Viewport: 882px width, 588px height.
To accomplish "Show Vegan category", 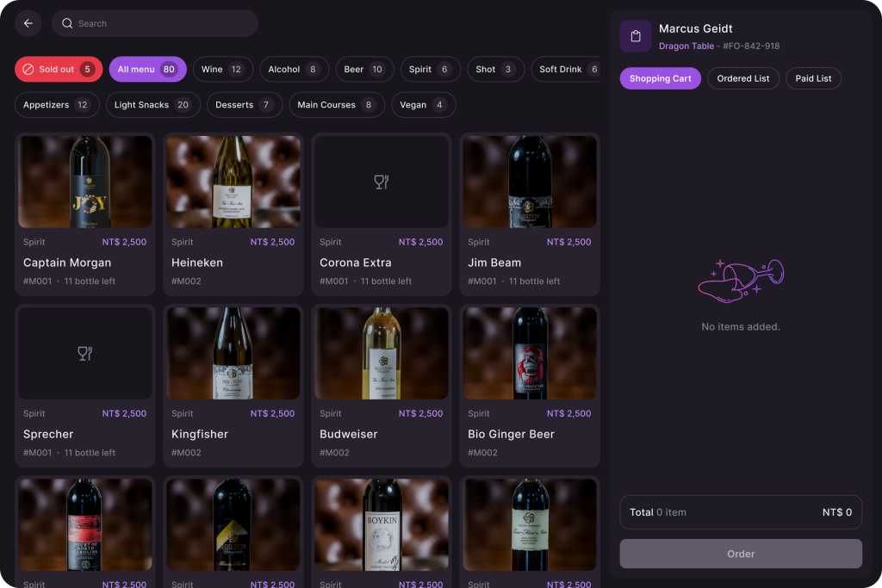I will click(x=423, y=104).
